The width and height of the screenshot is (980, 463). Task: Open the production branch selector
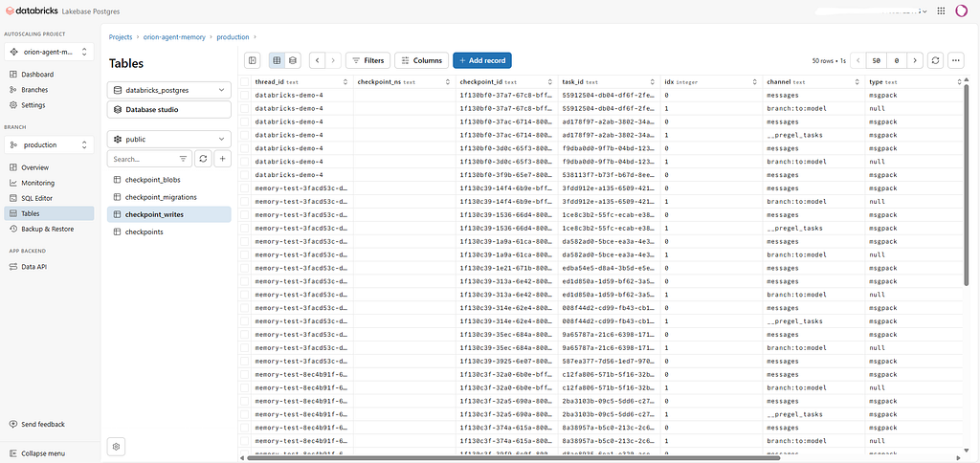click(49, 145)
